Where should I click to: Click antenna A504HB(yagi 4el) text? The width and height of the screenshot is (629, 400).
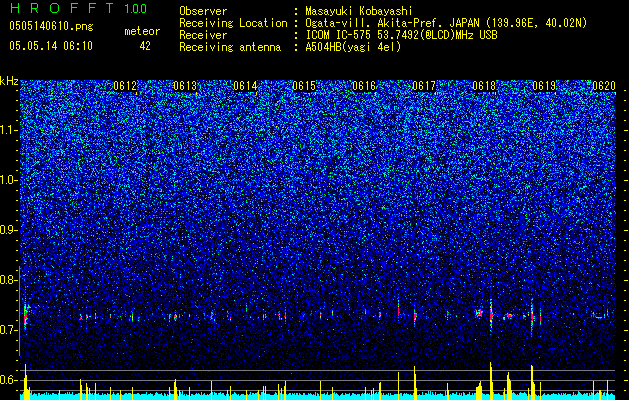click(x=353, y=47)
